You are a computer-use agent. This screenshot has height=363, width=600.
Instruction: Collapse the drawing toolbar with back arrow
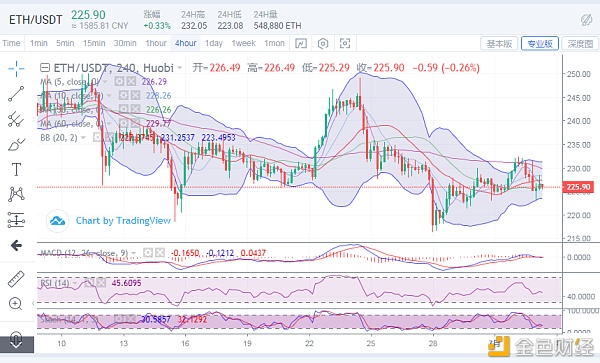(16, 245)
